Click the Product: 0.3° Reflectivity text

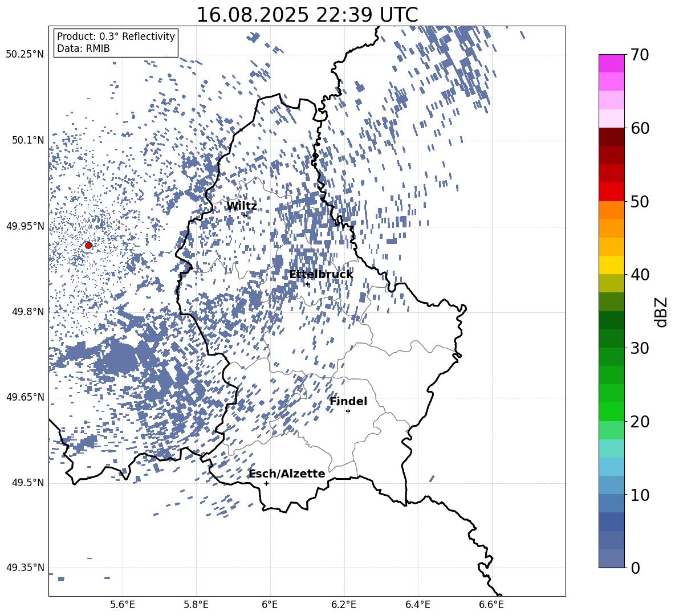coord(116,36)
